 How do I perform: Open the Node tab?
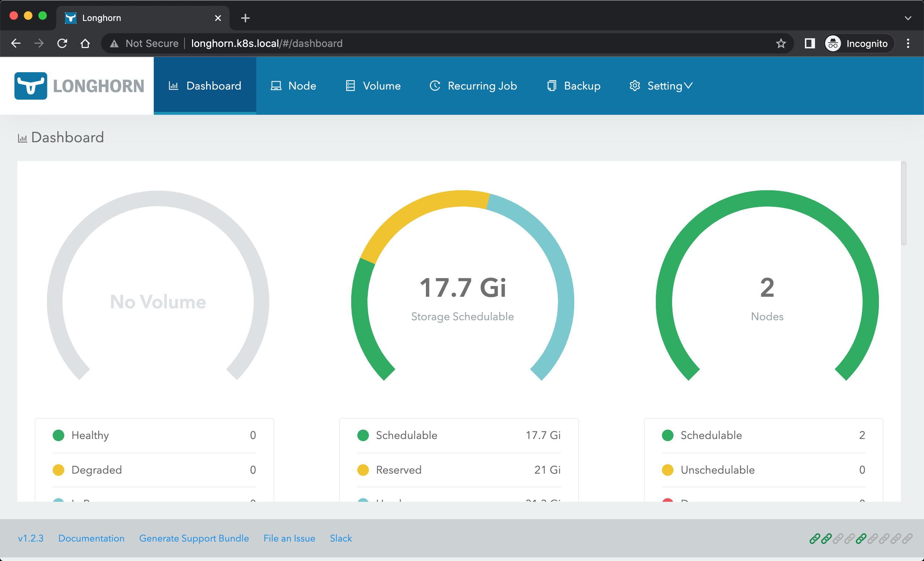pos(293,86)
